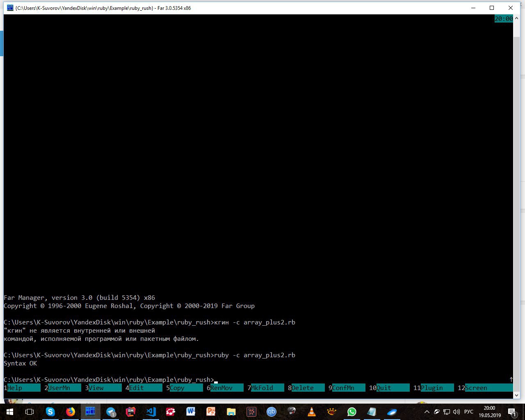Open Task View in the taskbar
525x420 pixels.
30,411
